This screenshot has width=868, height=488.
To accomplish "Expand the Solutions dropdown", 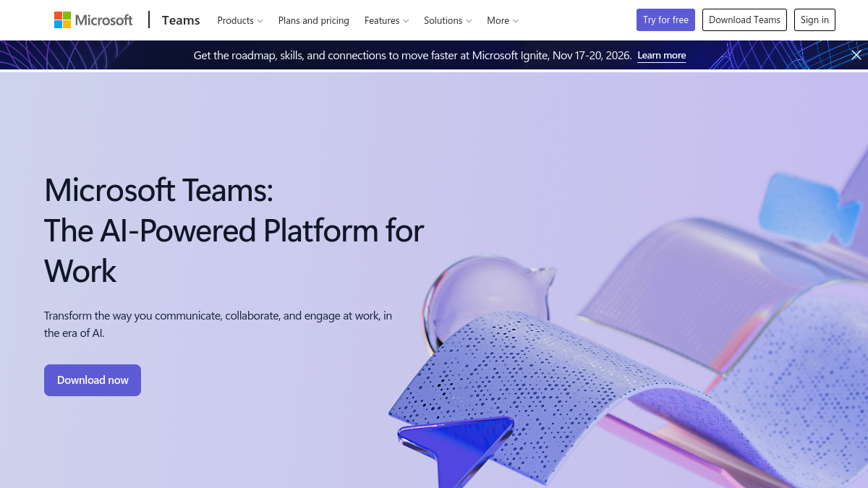I will tap(448, 20).
